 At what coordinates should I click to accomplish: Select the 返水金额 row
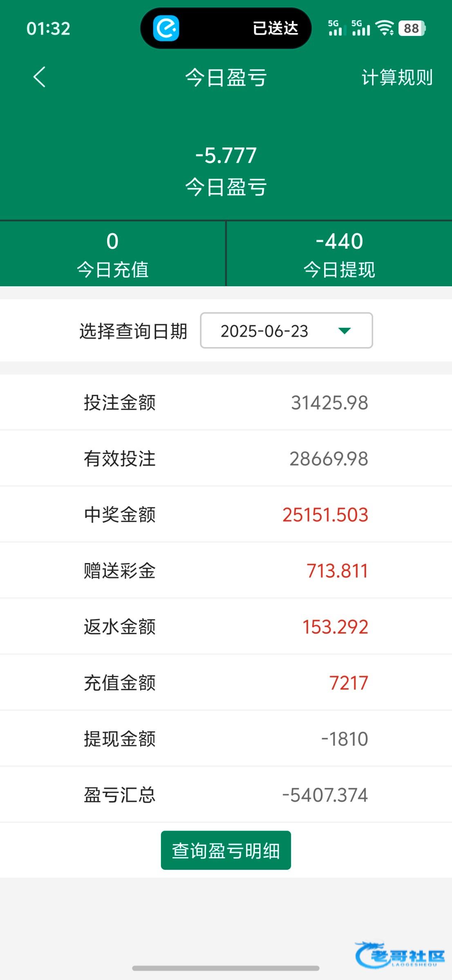[x=226, y=627]
